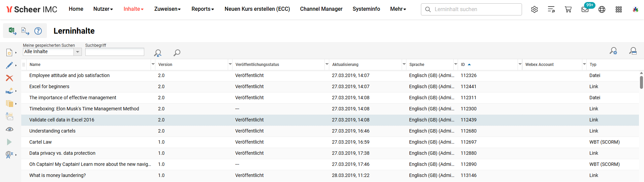Click the green play arrow icon
Screen dimensions: 644x182
[9, 142]
